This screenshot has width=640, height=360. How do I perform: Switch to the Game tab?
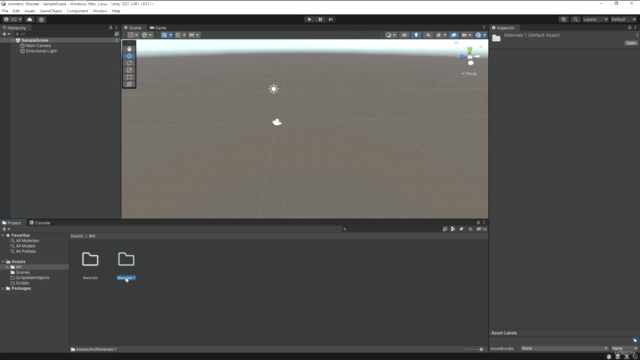click(158, 28)
